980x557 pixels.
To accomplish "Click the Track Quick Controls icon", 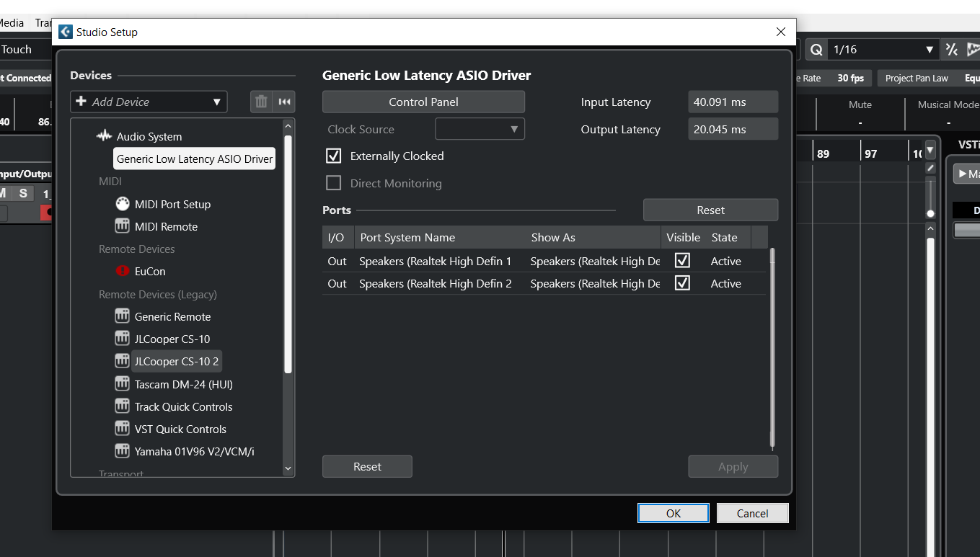I will coord(123,406).
